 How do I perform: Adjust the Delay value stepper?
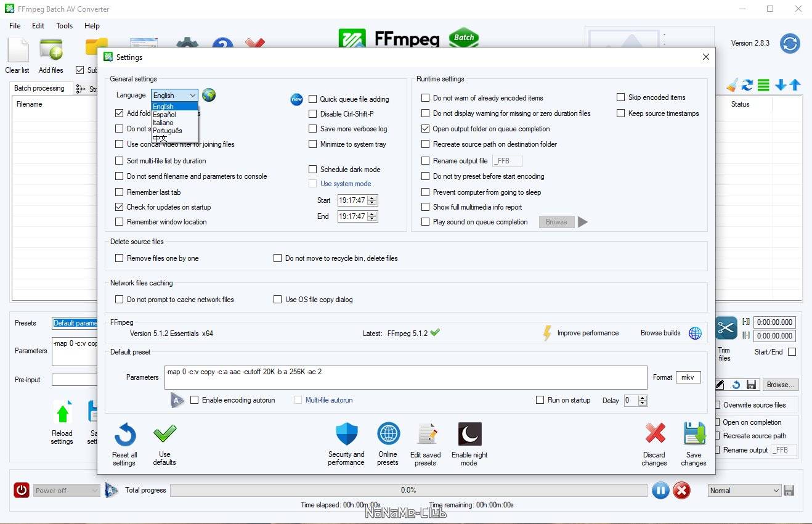tap(643, 401)
